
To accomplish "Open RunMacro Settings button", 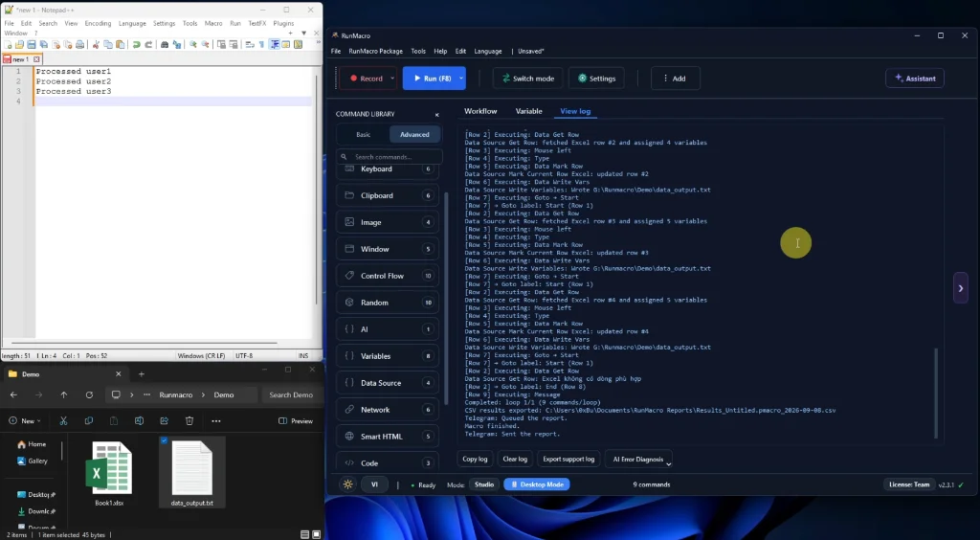I will (x=596, y=79).
